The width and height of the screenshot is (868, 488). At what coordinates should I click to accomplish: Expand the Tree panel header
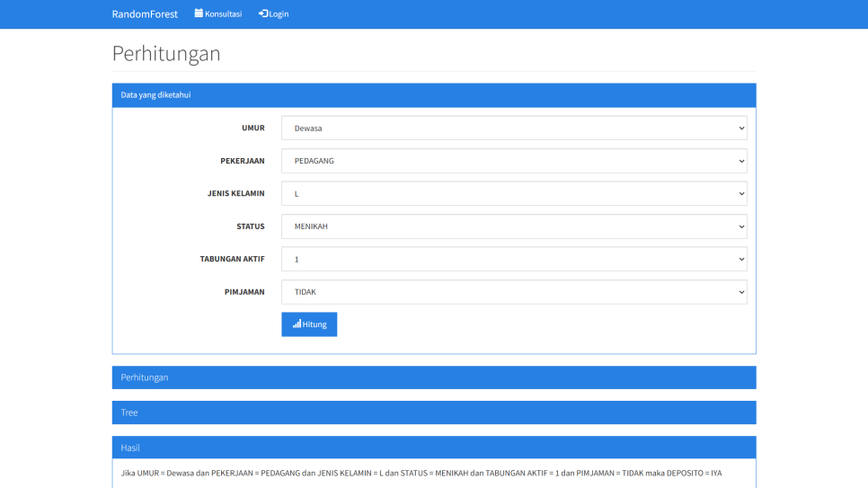(433, 413)
